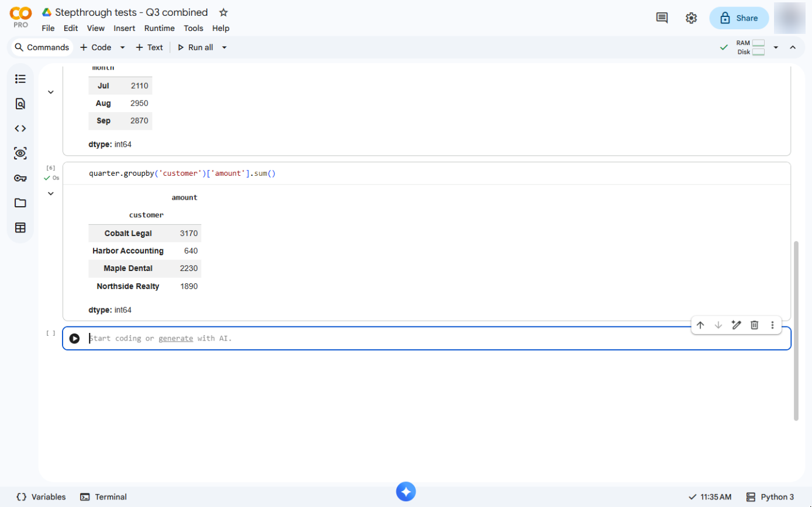Open the Data table sidebar icon

20,228
